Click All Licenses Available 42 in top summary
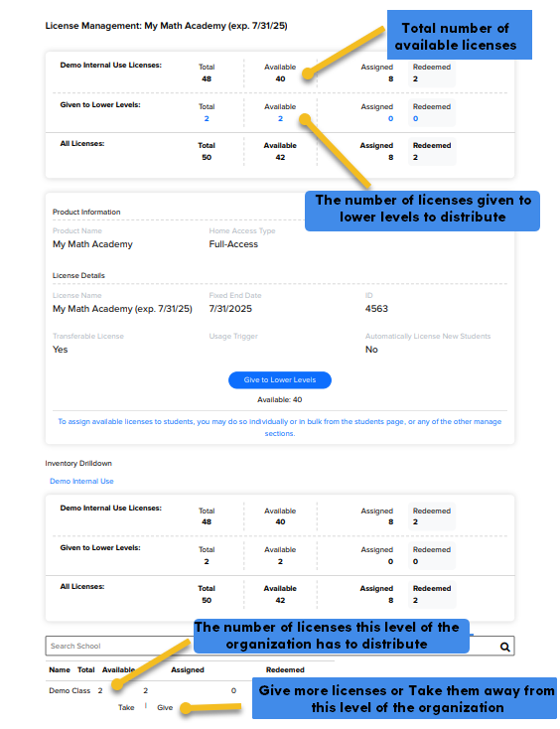This screenshot has height=729, width=560. pyautogui.click(x=280, y=157)
